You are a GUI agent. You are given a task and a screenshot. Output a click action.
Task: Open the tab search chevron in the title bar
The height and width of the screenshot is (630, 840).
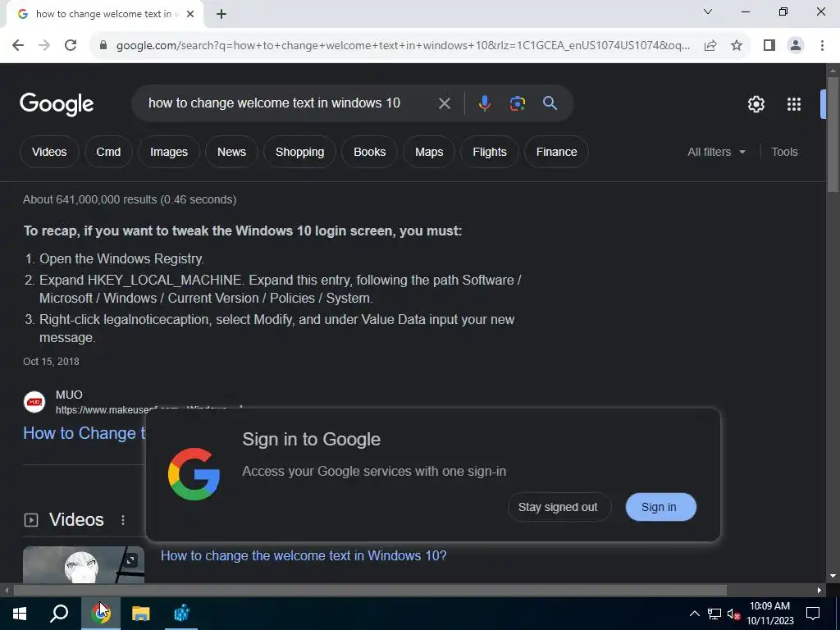pos(708,11)
